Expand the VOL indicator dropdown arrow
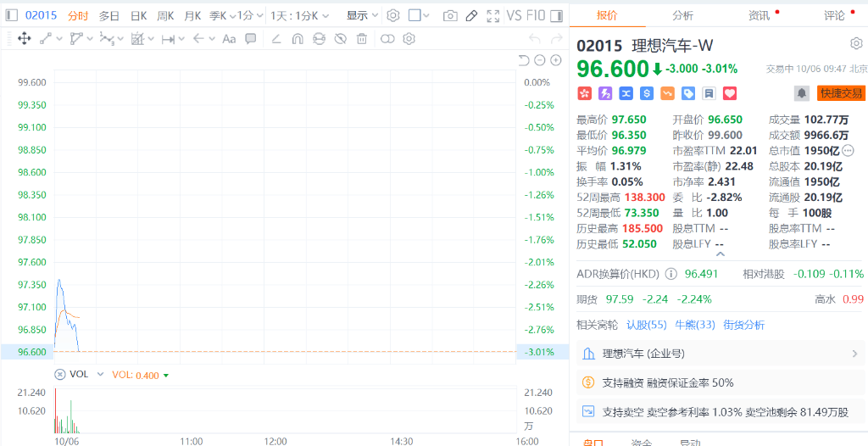Image resolution: width=868 pixels, height=446 pixels. pyautogui.click(x=100, y=374)
